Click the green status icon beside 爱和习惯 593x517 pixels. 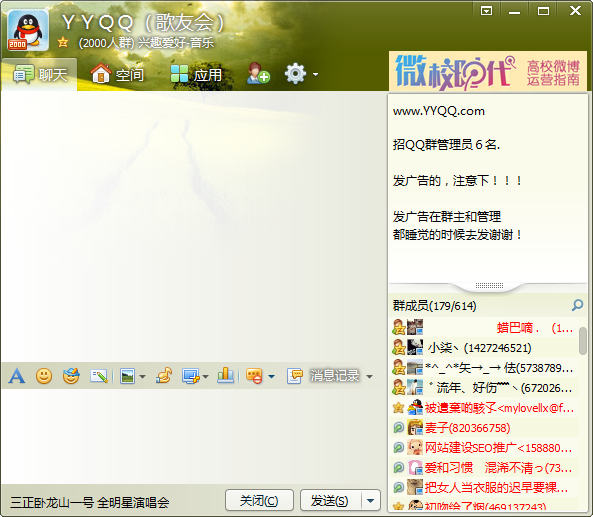point(398,468)
